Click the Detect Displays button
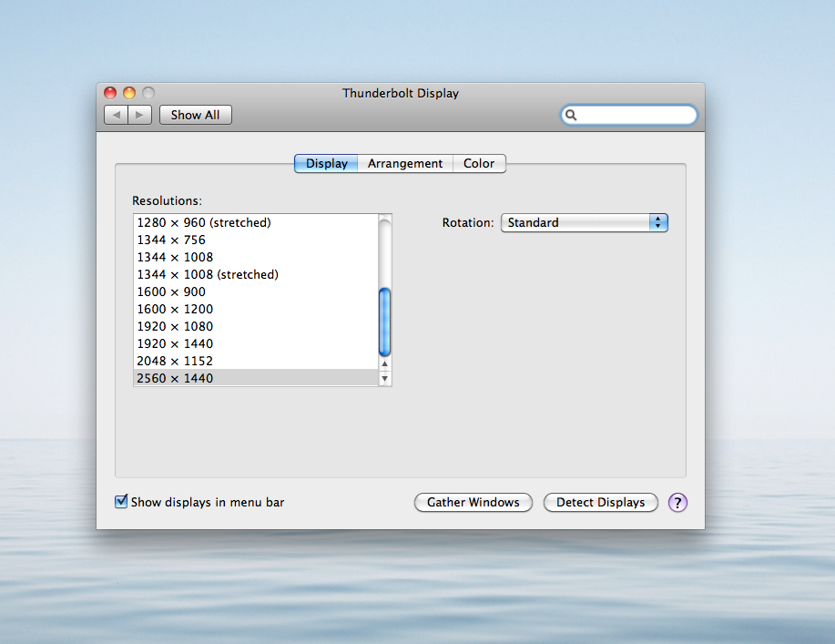The height and width of the screenshot is (644, 835). 601,502
